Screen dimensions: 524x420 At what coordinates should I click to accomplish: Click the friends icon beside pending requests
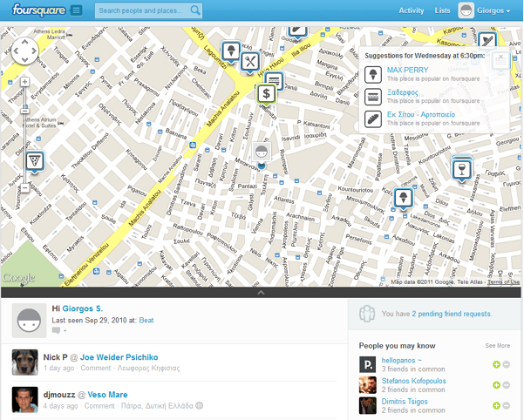[x=367, y=314]
